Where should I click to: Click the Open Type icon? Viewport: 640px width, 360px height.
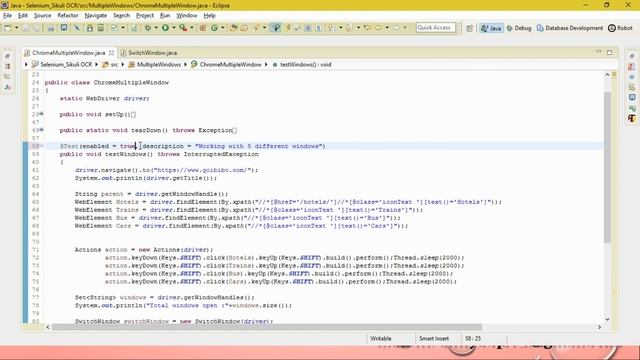pyautogui.click(x=234, y=28)
